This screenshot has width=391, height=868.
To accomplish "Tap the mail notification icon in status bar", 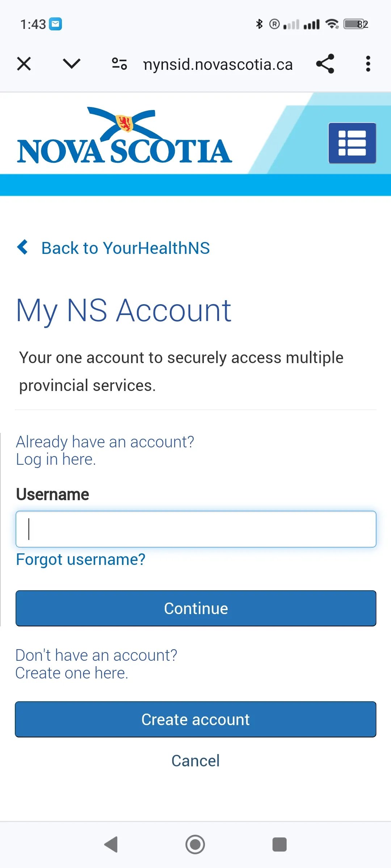I will pos(55,24).
